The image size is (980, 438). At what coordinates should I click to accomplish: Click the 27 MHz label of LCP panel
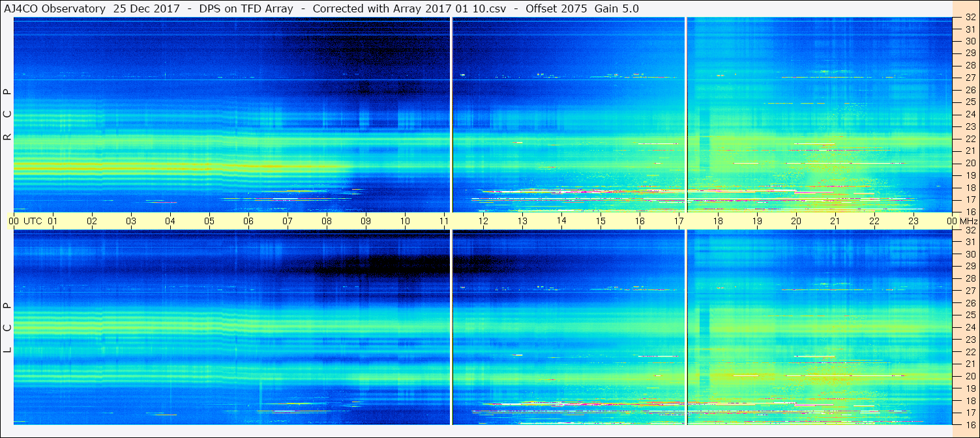[970, 291]
